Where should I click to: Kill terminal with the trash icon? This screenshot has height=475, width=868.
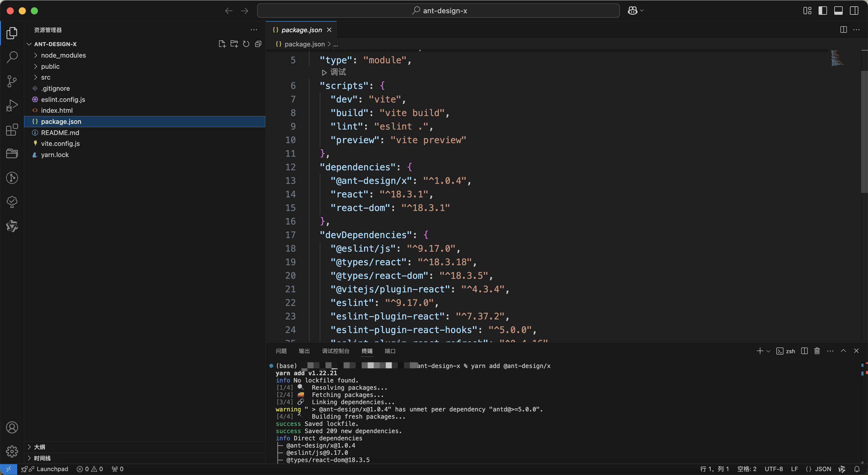point(817,351)
